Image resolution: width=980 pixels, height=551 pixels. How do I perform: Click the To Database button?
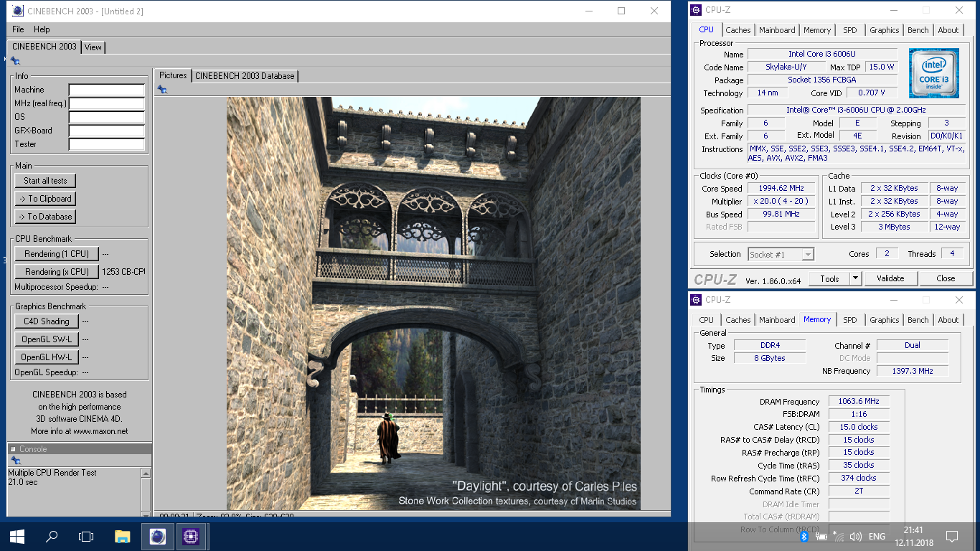[45, 217]
